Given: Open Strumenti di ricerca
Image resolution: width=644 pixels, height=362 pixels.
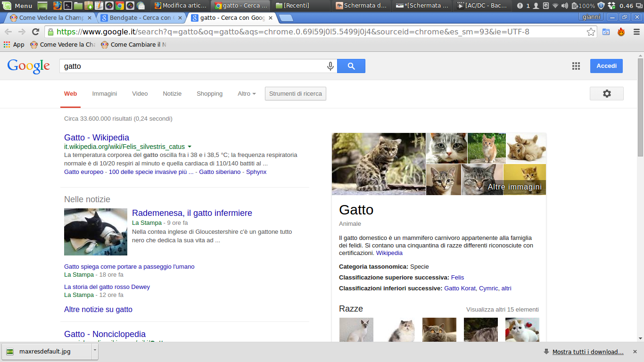Looking at the screenshot, I should [x=296, y=93].
